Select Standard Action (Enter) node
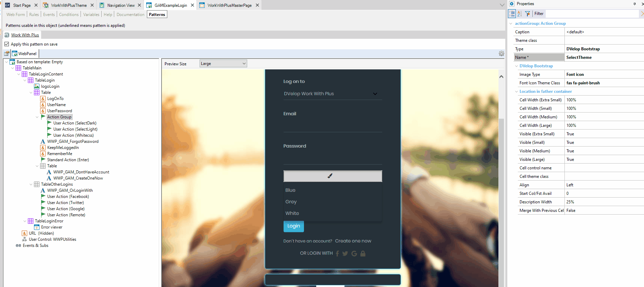Image resolution: width=644 pixels, height=287 pixels. click(x=68, y=160)
